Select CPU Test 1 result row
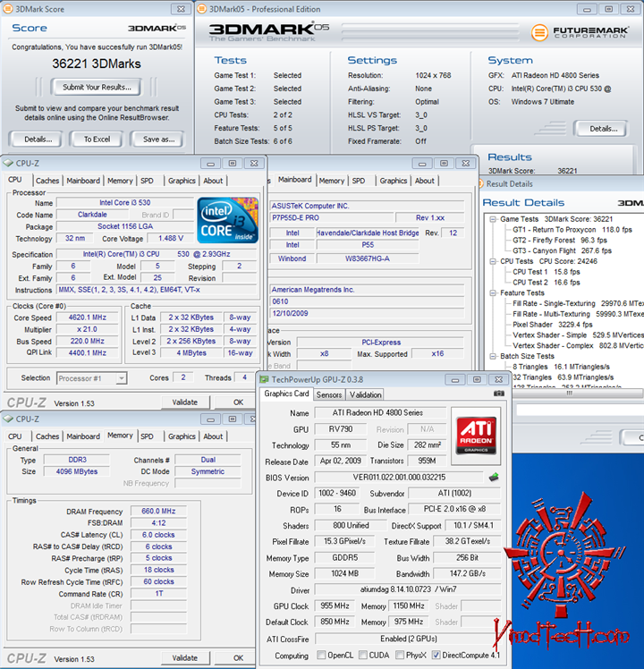 (x=547, y=272)
